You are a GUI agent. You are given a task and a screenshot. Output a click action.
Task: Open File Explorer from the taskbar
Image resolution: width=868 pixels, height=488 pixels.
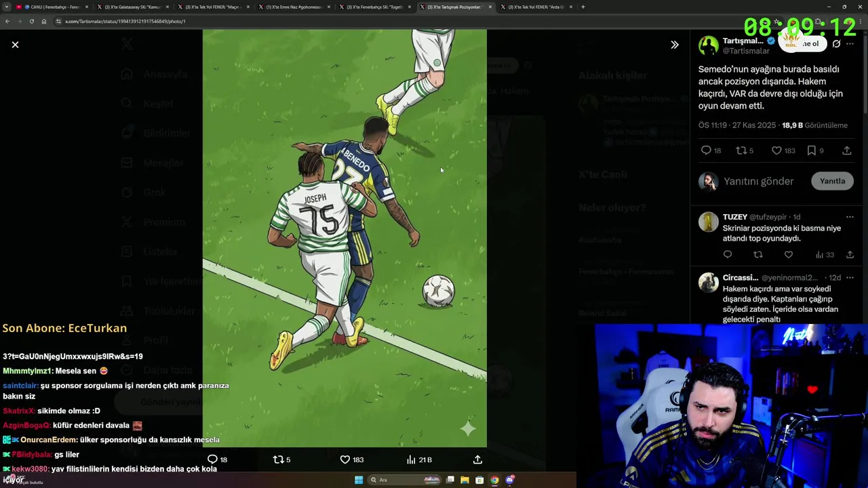coord(465,480)
